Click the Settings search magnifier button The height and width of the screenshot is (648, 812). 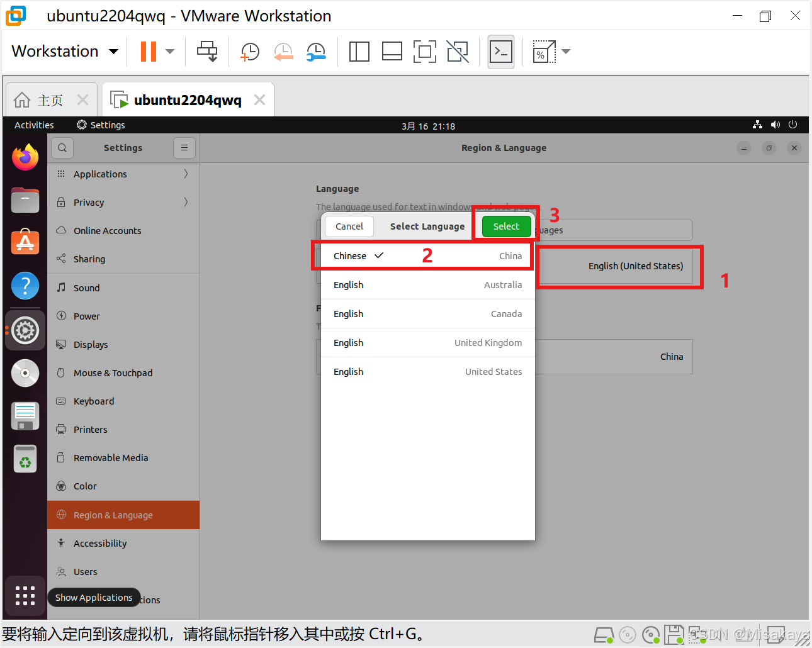coord(62,148)
